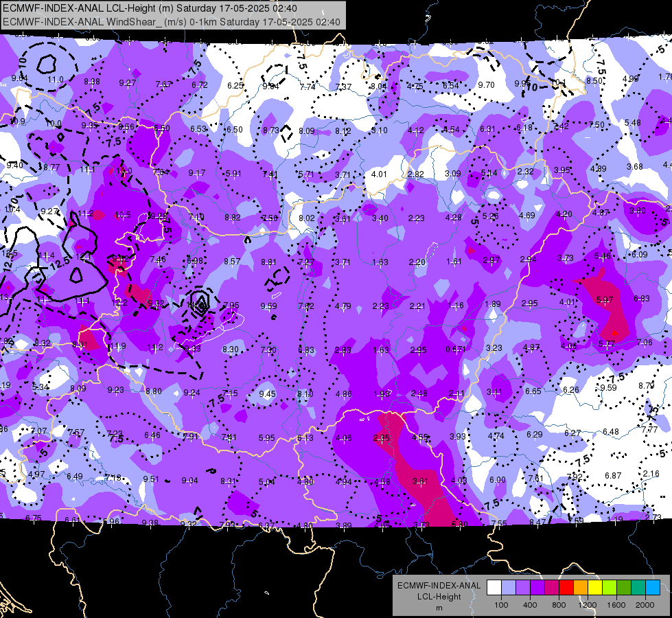This screenshot has width=672, height=618.
Task: Click the teal legend swatch
Action: coord(638,588)
